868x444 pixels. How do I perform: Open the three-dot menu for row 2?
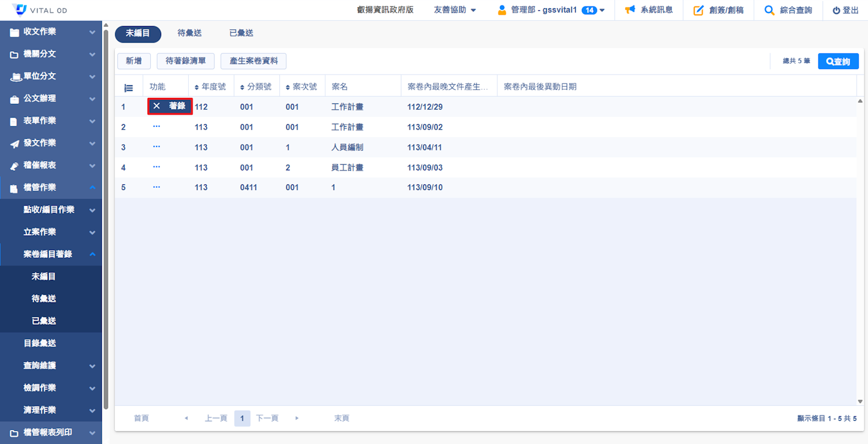click(x=157, y=127)
